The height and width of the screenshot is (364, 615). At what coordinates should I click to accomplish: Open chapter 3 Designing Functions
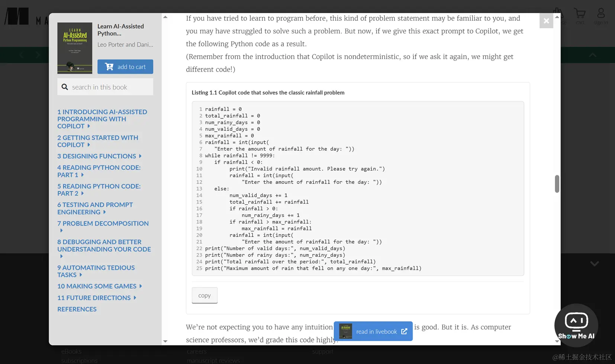(97, 156)
